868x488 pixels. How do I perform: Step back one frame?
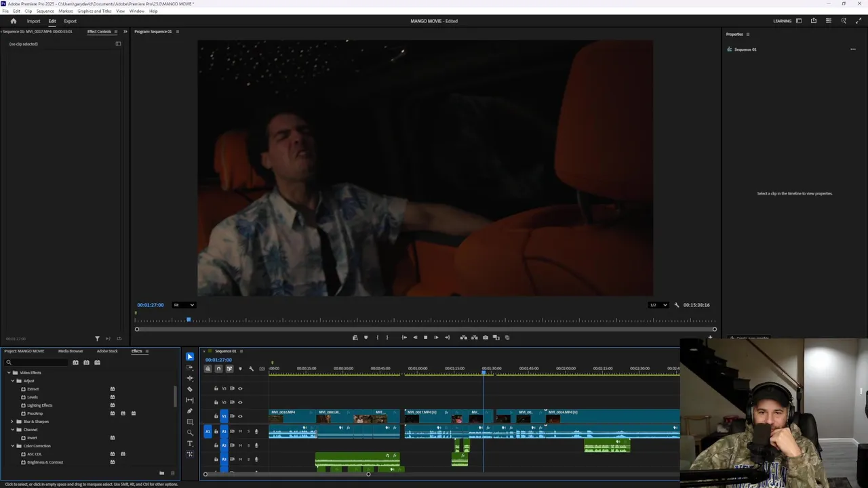click(x=415, y=338)
